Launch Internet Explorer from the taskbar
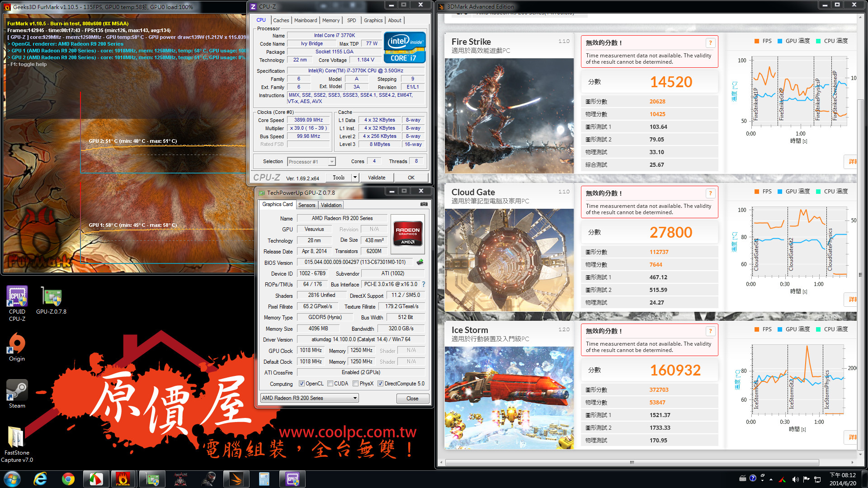The height and width of the screenshot is (488, 868). (x=40, y=479)
